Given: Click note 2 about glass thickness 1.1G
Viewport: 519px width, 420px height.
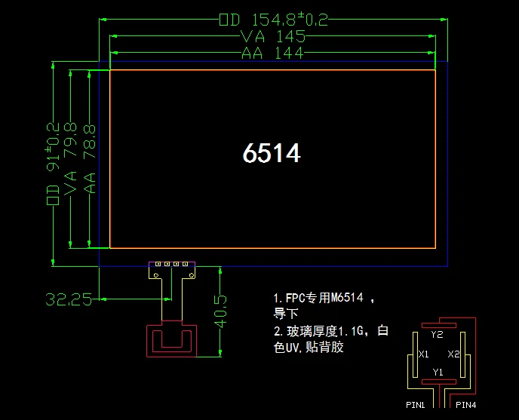Looking at the screenshot, I should pos(331,339).
